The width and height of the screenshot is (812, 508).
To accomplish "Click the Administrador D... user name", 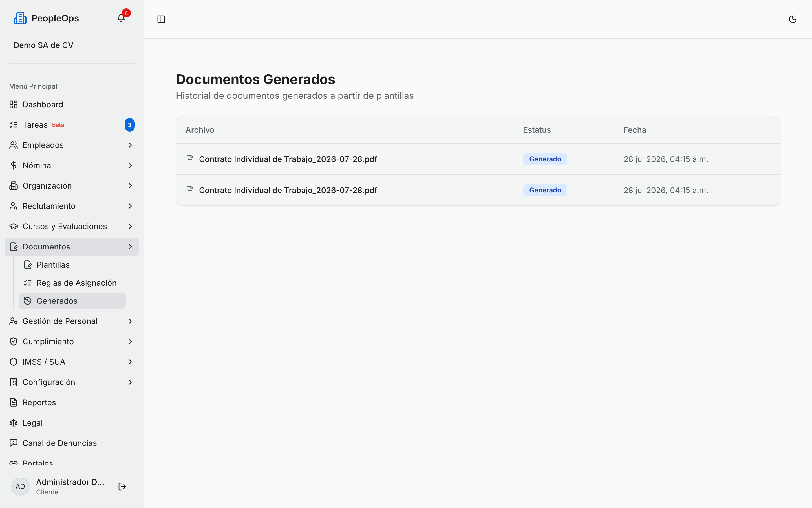I will 70,482.
